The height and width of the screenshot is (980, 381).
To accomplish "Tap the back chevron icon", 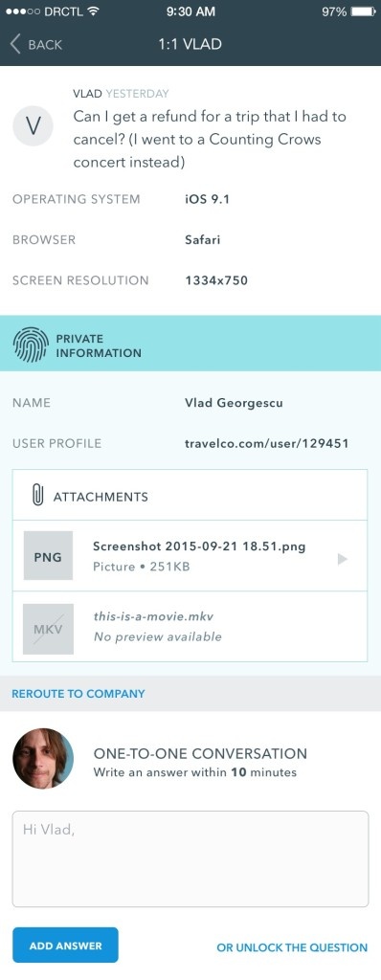I will 15,44.
